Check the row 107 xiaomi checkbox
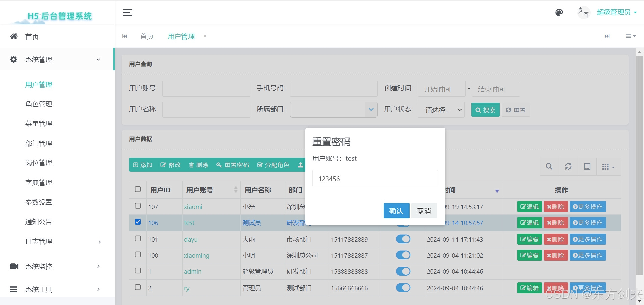 138,206
